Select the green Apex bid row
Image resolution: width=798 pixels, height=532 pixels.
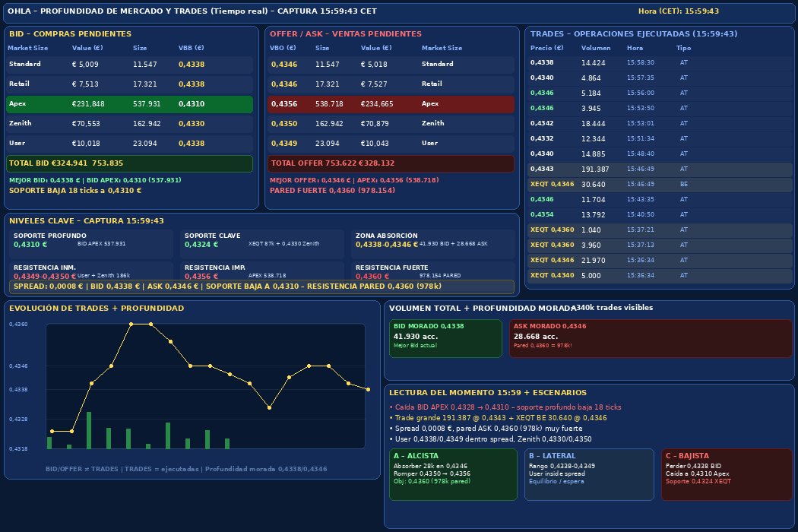click(129, 104)
